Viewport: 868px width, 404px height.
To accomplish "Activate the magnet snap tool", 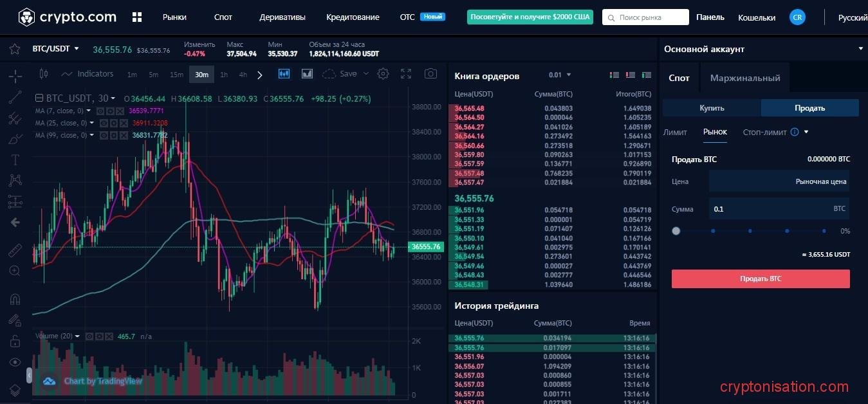I will click(15, 299).
